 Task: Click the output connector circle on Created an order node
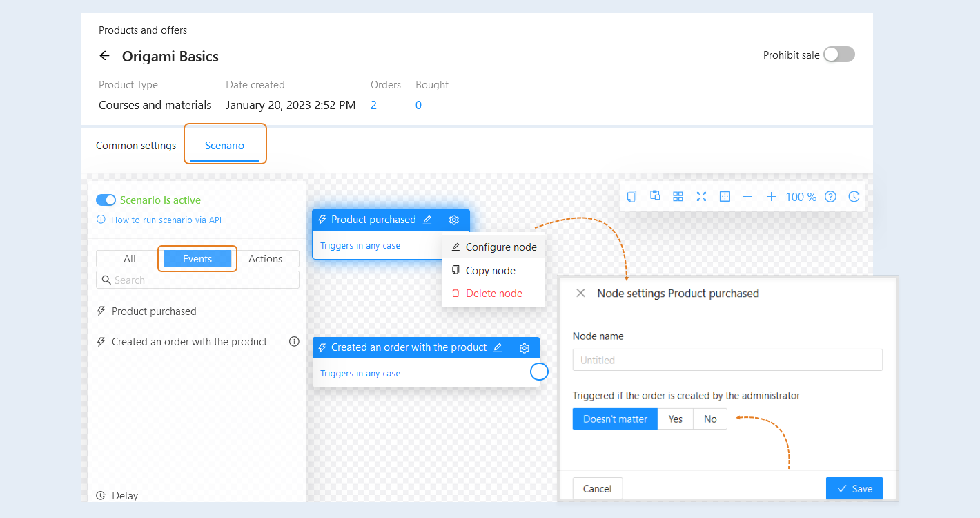click(539, 372)
